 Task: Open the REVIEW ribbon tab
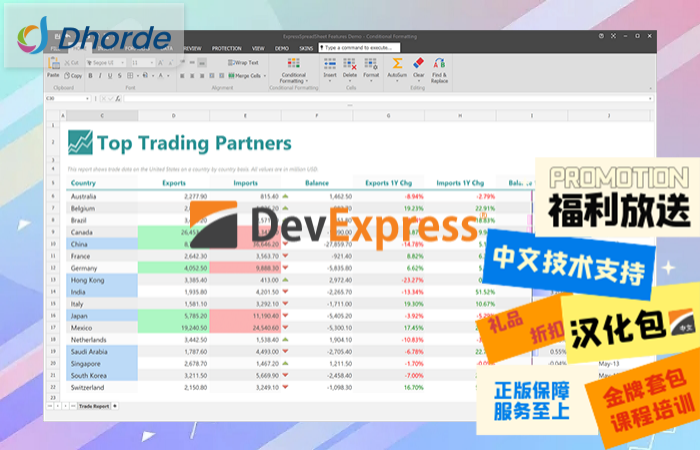(192, 48)
